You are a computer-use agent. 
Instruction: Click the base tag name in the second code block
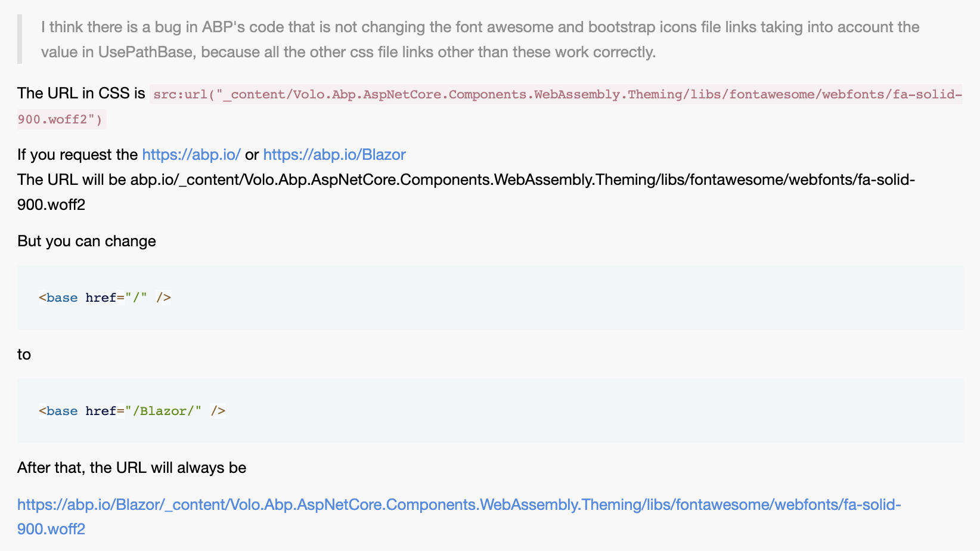[62, 411]
